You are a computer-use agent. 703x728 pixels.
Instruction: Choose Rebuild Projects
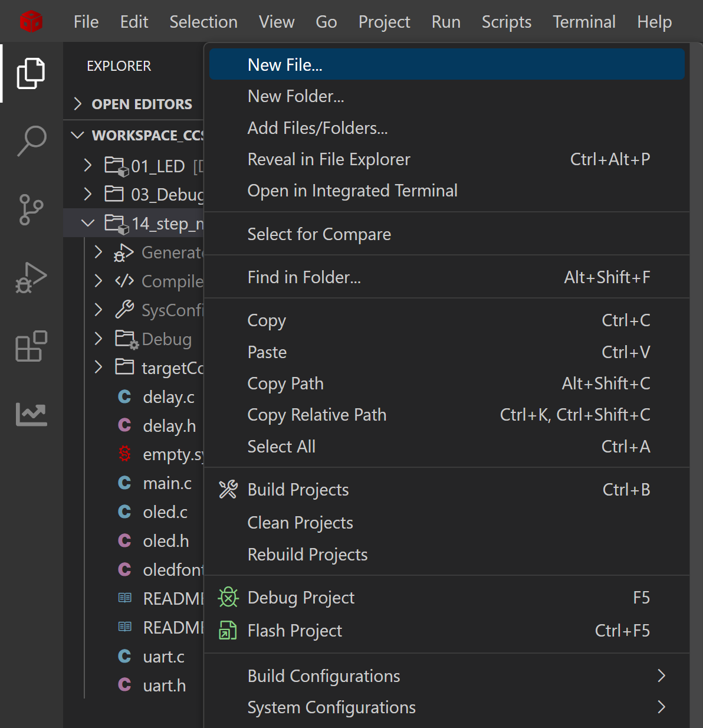pos(447,555)
